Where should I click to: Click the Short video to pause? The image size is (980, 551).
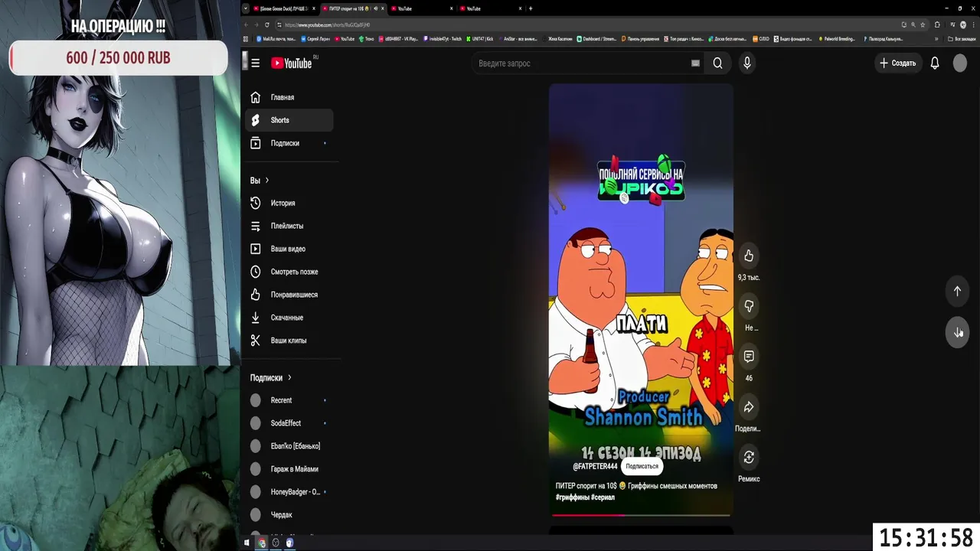tap(641, 298)
